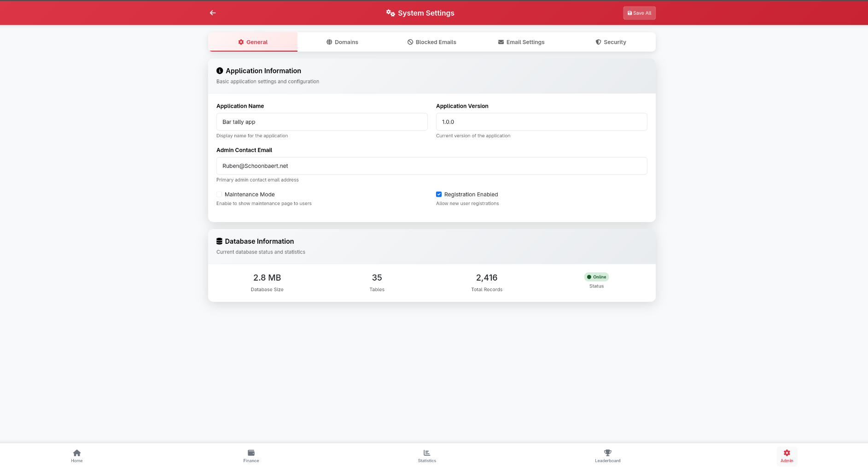Click the Application Information info icon
The height and width of the screenshot is (470, 868).
220,71
